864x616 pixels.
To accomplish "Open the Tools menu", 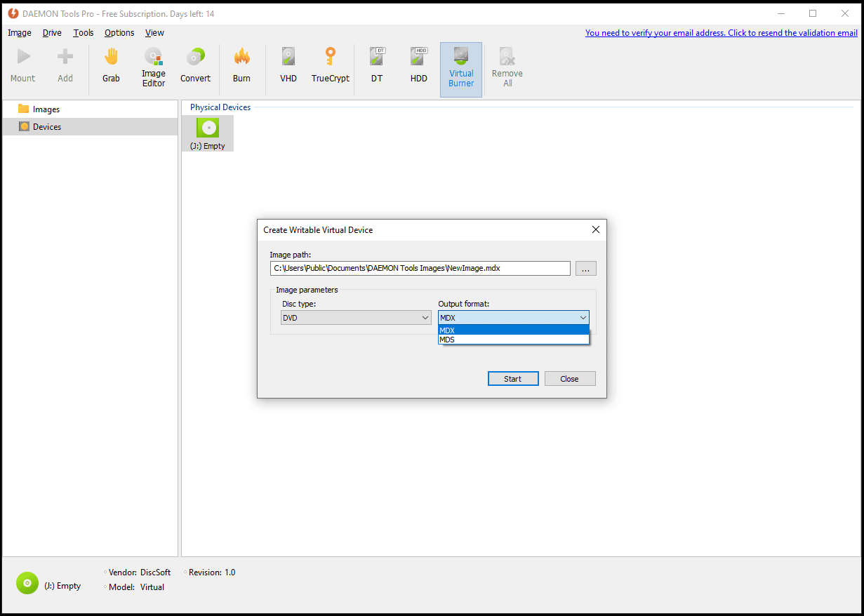I will pyautogui.click(x=84, y=33).
